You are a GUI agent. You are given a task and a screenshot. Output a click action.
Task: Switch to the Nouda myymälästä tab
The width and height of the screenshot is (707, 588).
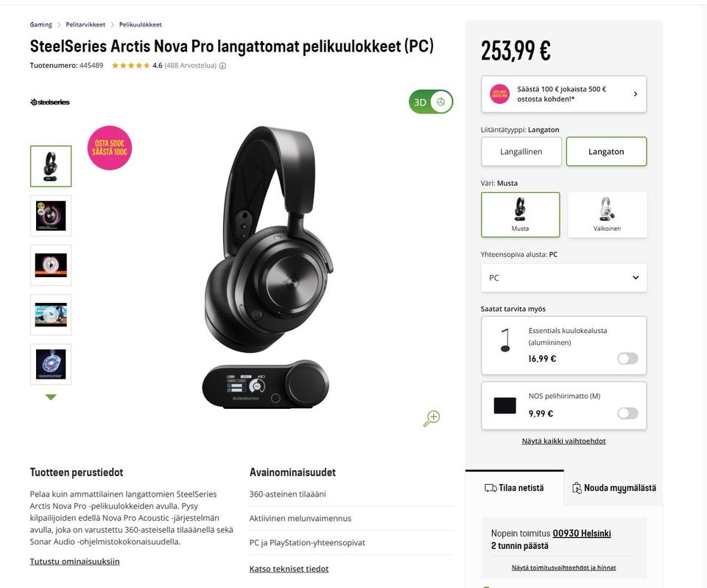613,488
